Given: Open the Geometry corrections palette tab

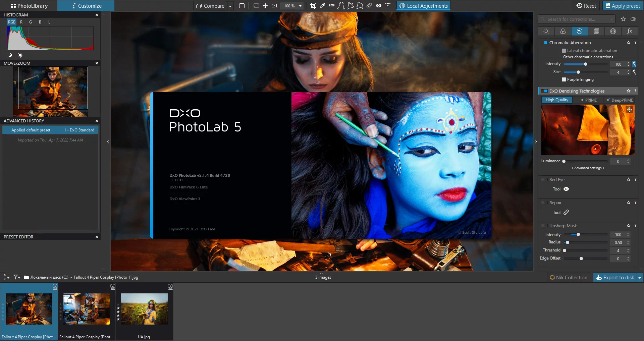Looking at the screenshot, I should click(x=596, y=31).
